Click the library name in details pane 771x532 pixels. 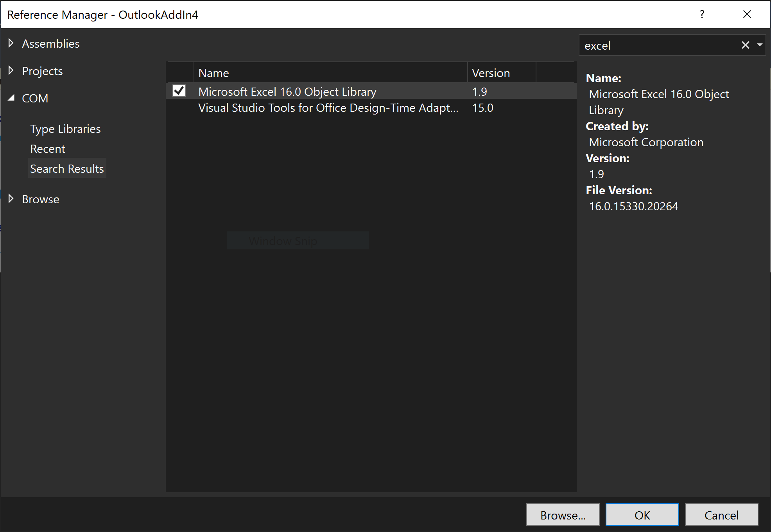(659, 102)
